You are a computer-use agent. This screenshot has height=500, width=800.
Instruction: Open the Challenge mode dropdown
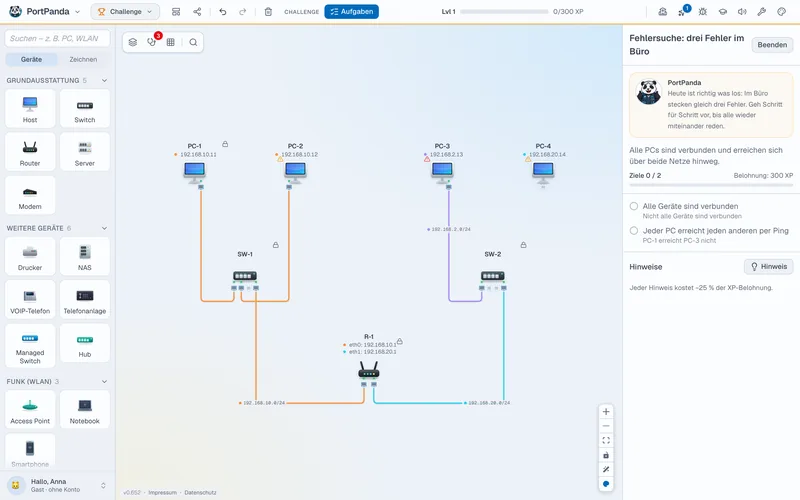click(125, 11)
